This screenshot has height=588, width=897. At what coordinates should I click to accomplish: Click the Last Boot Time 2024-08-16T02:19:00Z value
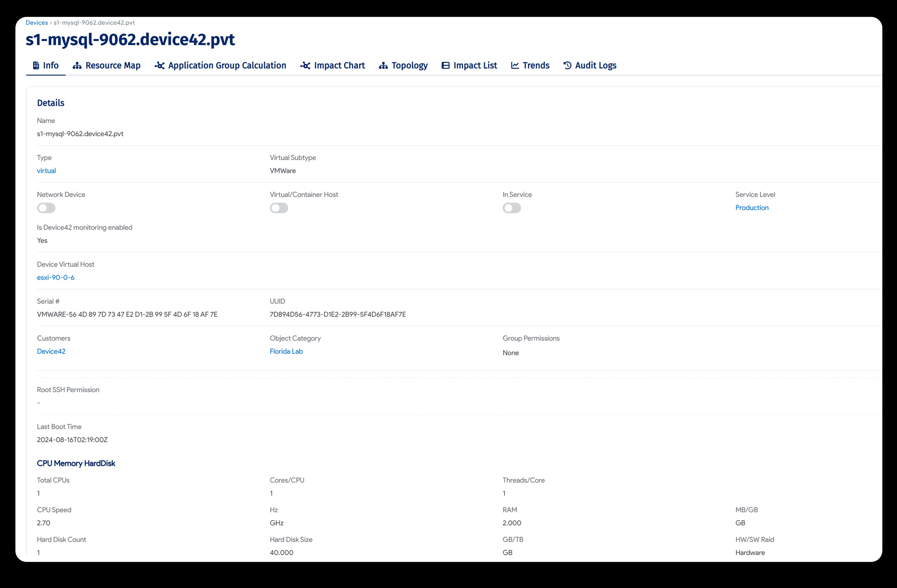click(72, 440)
